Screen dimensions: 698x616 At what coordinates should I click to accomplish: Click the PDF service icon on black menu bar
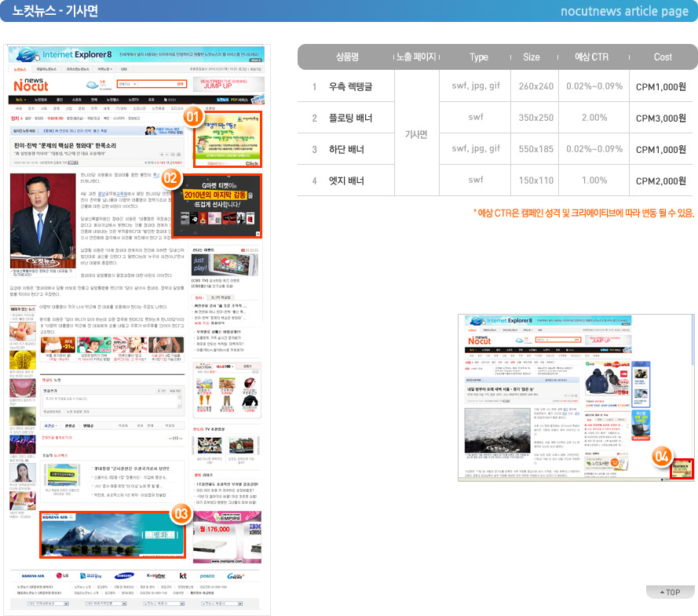click(258, 99)
